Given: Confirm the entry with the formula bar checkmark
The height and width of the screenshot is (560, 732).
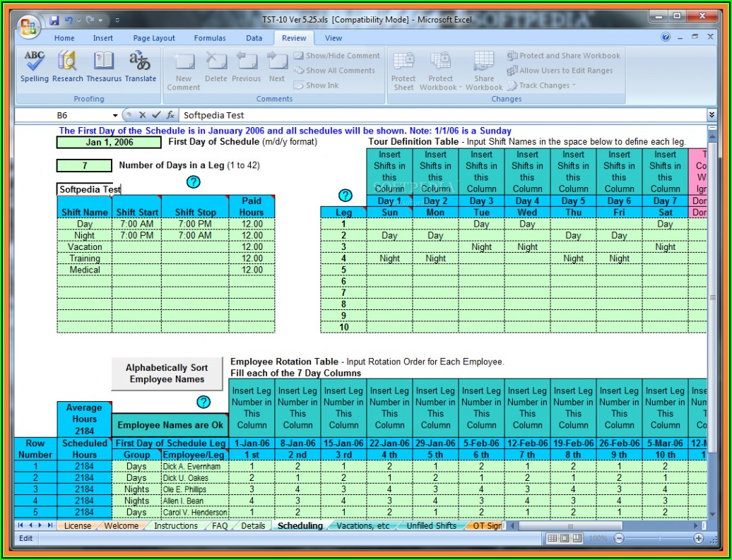Looking at the screenshot, I should (x=156, y=115).
